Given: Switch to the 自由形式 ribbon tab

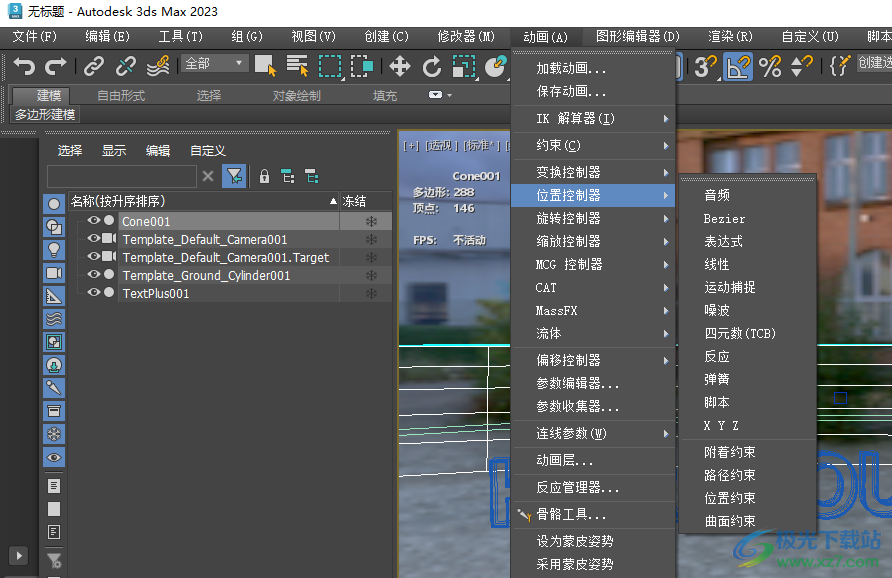Looking at the screenshot, I should [121, 96].
